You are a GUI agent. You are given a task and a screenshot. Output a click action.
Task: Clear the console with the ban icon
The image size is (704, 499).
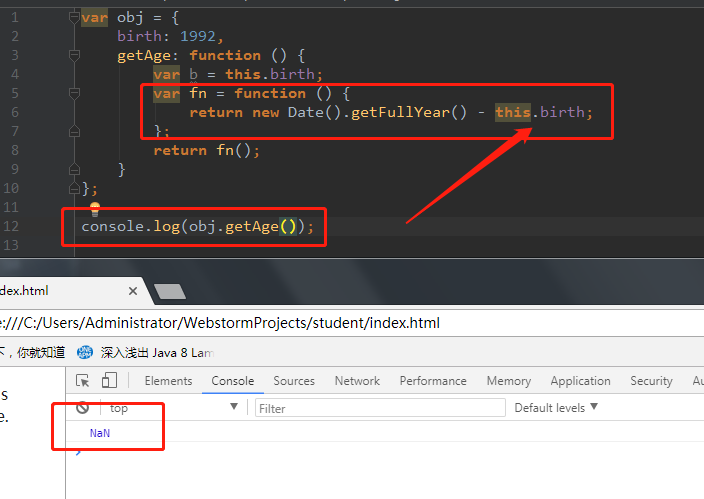point(83,408)
